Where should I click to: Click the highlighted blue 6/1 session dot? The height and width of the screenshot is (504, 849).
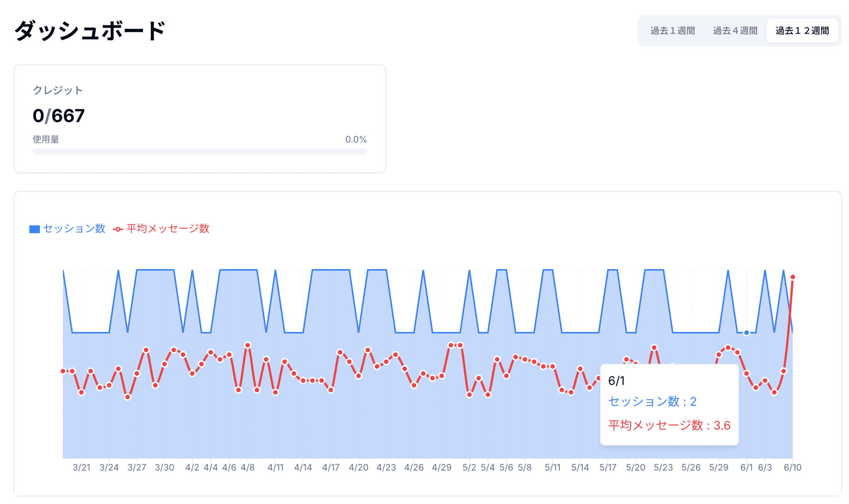coord(746,332)
